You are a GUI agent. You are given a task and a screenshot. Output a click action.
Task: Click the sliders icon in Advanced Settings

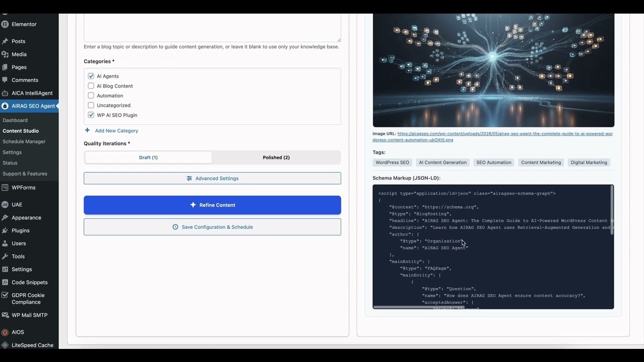click(189, 178)
